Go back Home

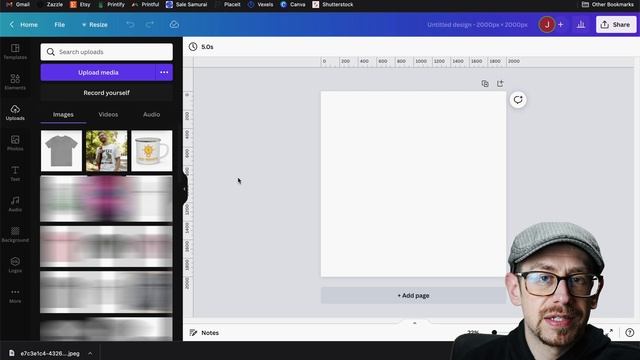[24, 24]
